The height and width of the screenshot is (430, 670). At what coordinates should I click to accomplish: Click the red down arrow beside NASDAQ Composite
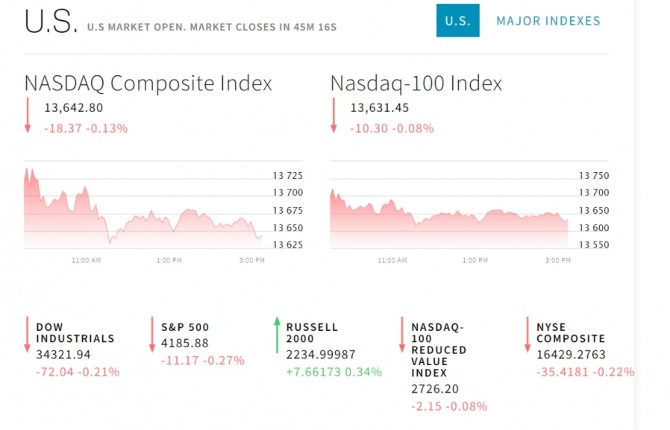(x=28, y=116)
